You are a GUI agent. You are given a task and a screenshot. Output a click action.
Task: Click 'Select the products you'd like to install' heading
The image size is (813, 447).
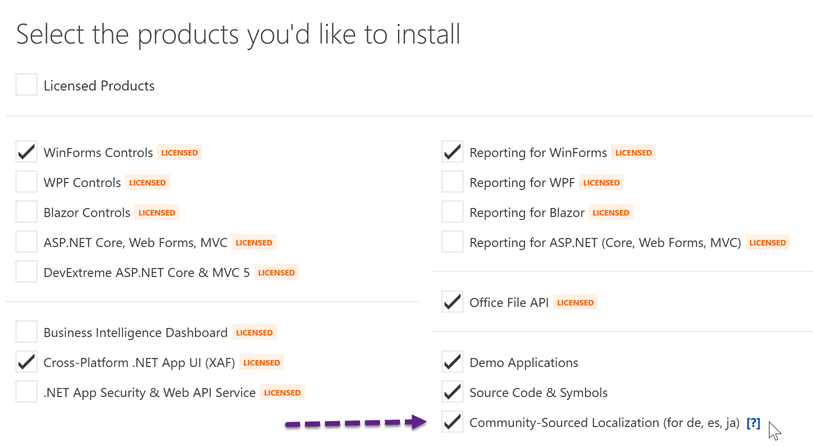[239, 35]
